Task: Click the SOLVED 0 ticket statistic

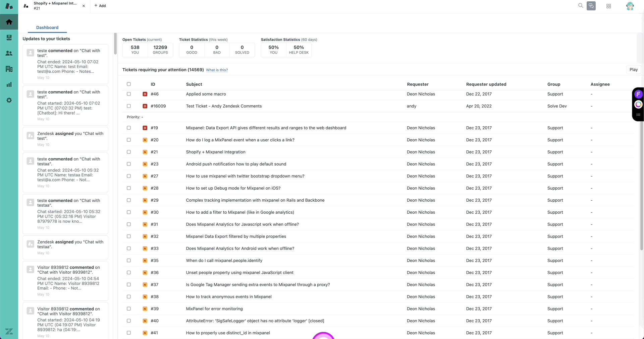Action: [242, 50]
